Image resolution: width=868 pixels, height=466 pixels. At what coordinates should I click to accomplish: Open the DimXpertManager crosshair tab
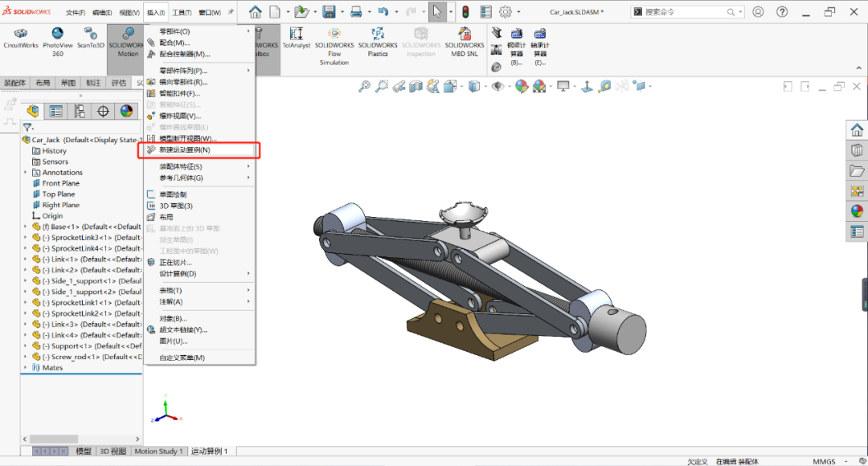pos(103,111)
